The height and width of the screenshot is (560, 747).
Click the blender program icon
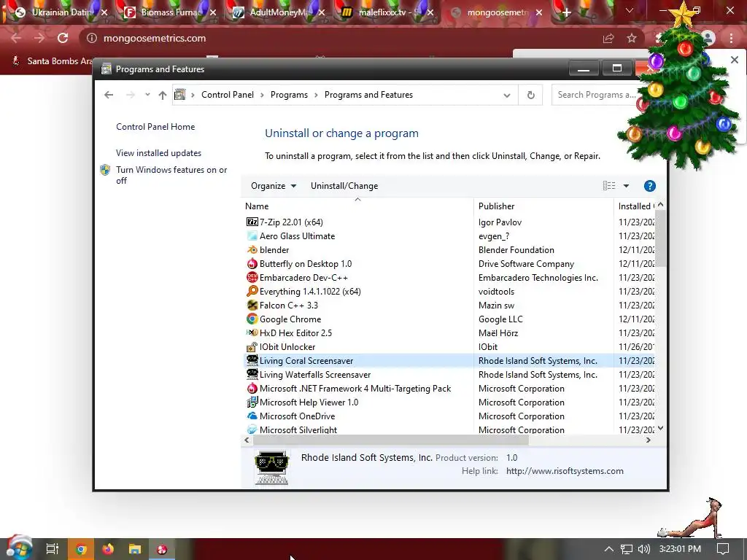(x=252, y=249)
